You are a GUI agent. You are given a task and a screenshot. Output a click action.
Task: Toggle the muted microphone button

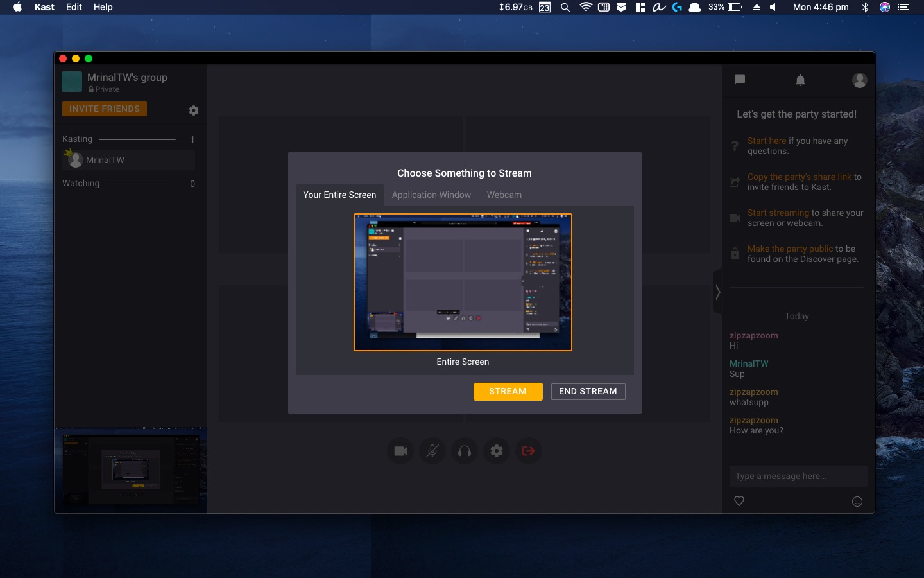coord(432,451)
